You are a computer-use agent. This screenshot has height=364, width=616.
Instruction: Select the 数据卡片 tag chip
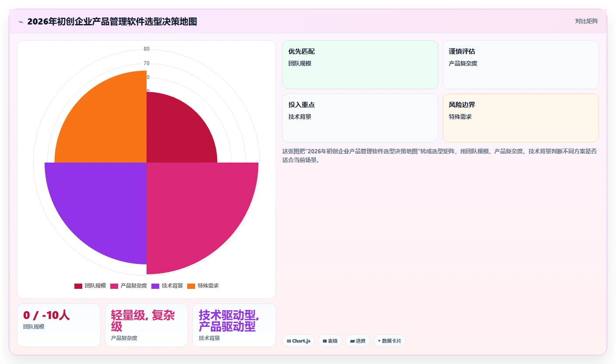[389, 341]
